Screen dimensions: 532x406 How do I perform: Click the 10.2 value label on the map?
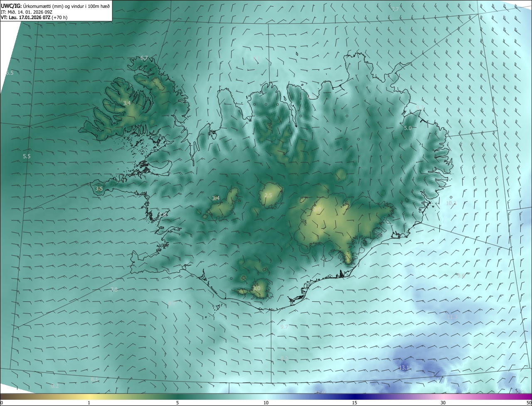451,203
